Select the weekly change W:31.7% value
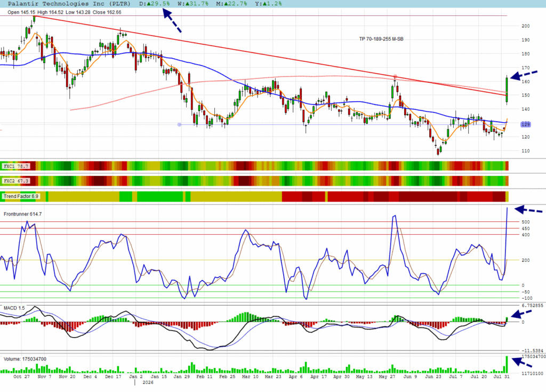 coord(193,4)
